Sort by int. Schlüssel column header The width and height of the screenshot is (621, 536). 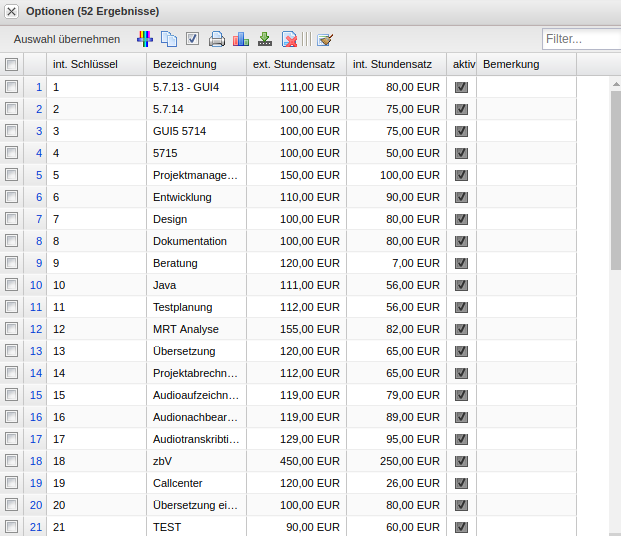[x=95, y=64]
